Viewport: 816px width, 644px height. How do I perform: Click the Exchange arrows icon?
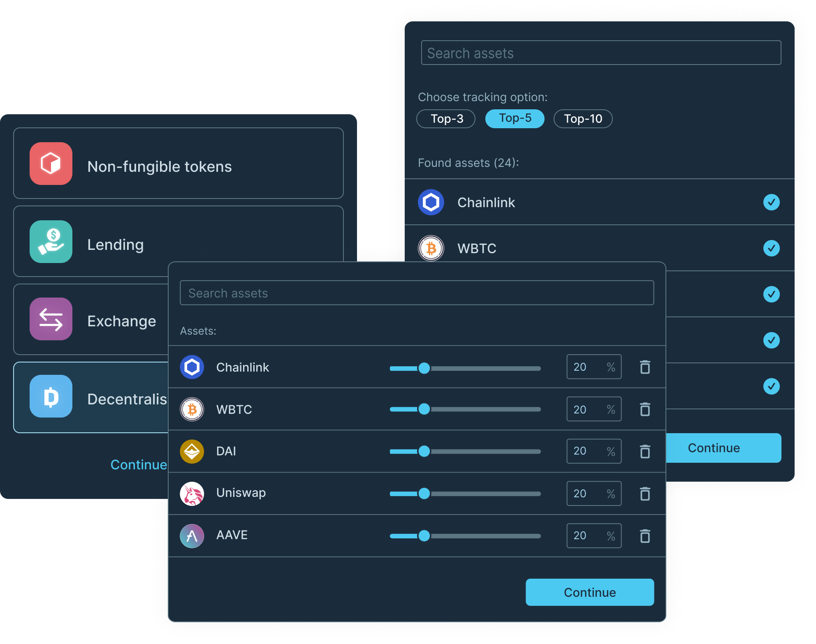51,319
